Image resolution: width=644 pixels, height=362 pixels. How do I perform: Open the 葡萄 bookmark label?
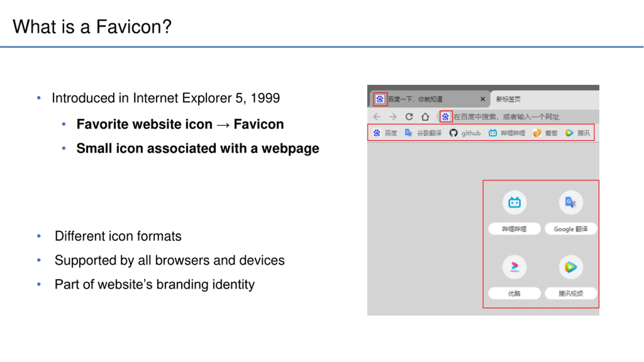pos(551,133)
